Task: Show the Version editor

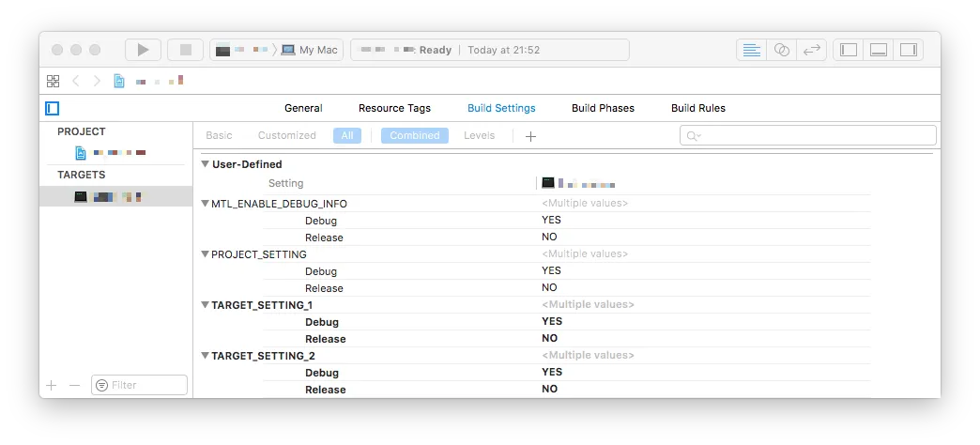Action: coord(811,50)
